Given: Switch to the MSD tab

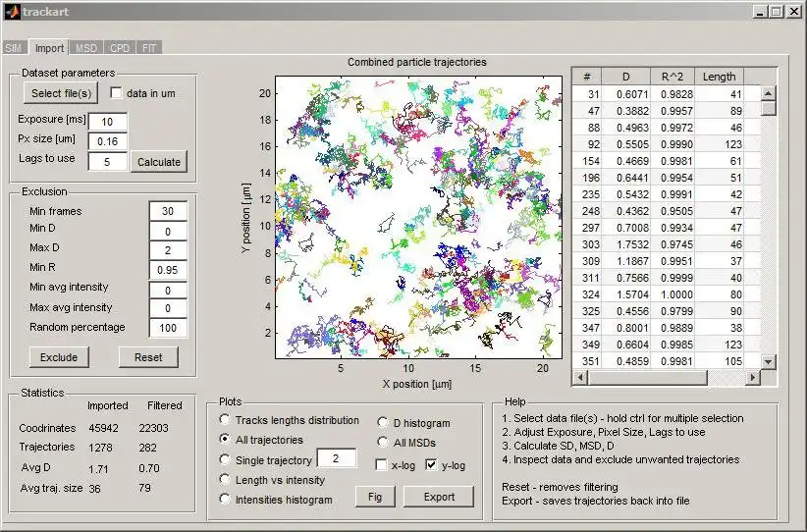Looking at the screenshot, I should 86,47.
